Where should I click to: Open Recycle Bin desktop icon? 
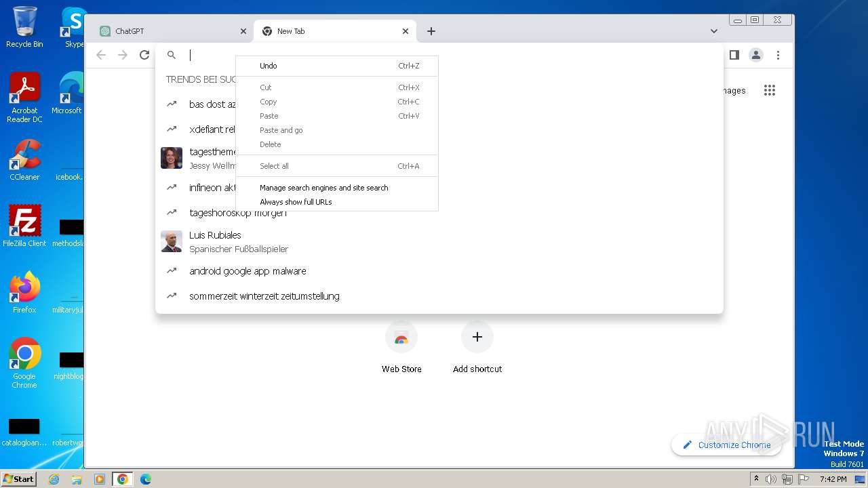coord(24,27)
